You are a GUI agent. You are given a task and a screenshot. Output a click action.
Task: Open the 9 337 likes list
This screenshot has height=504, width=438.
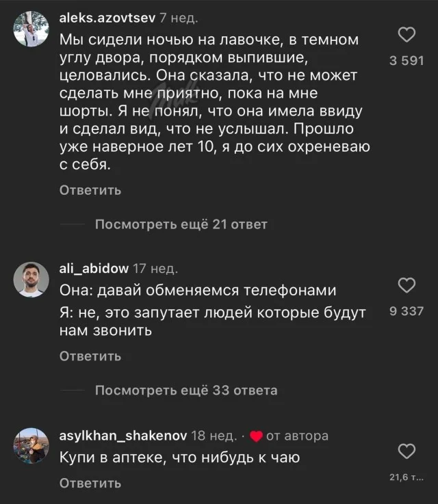tap(407, 311)
